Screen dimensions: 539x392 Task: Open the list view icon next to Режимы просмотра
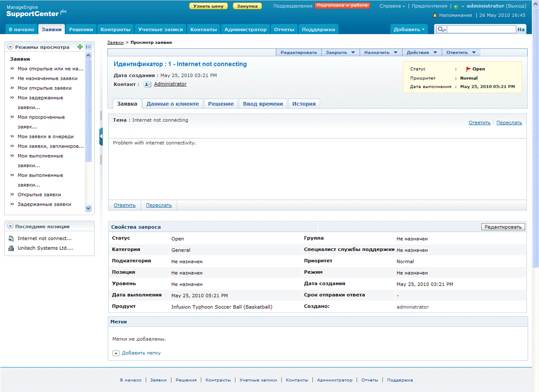click(88, 46)
